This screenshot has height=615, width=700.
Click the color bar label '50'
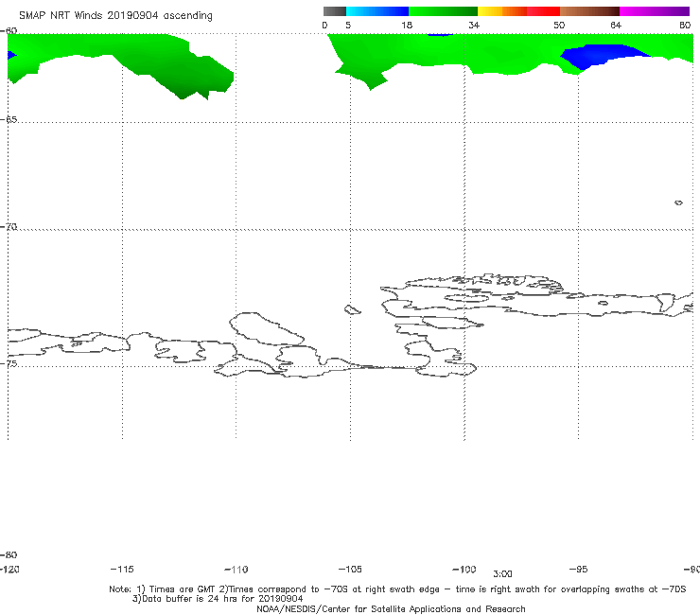(x=559, y=25)
